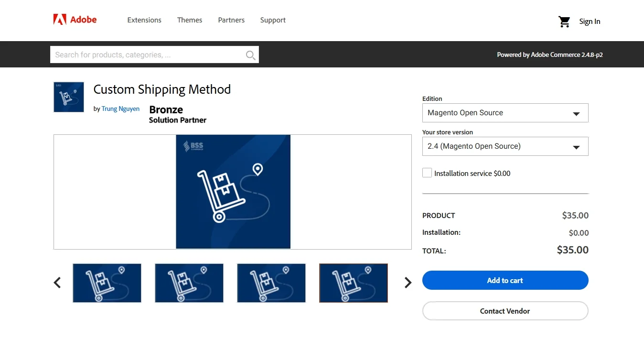Click the Adobe logo icon
The image size is (644, 339).
tap(60, 20)
